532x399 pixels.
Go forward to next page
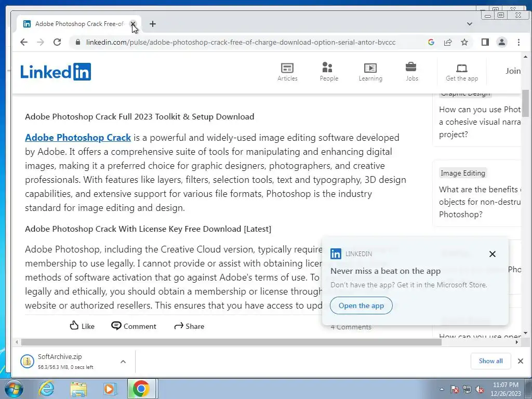41,42
